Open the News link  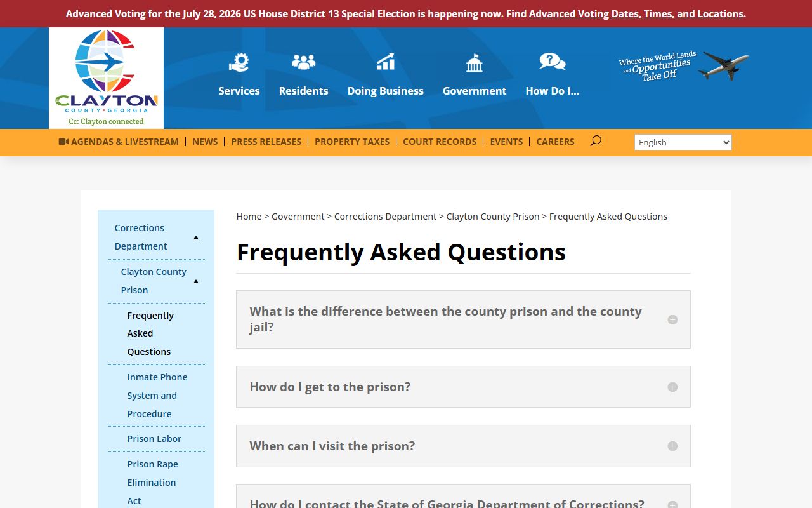click(x=205, y=142)
